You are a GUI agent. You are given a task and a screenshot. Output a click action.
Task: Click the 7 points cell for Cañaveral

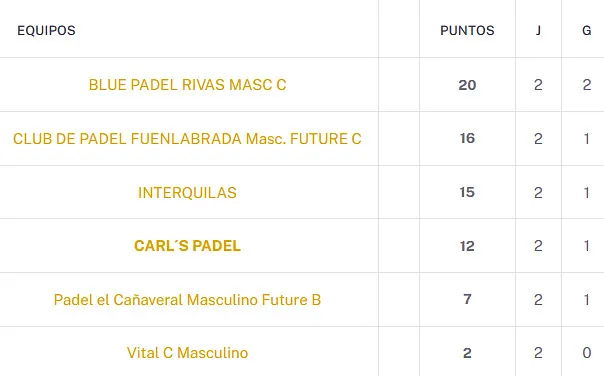tap(467, 299)
